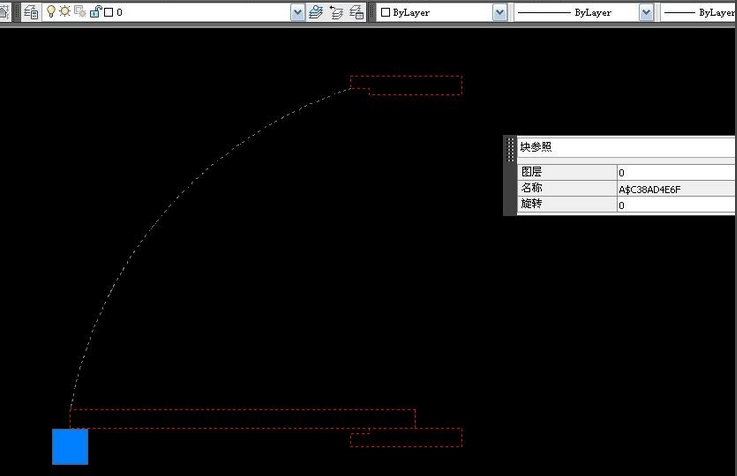
Task: Click the Layer Previous icon
Action: (336, 12)
